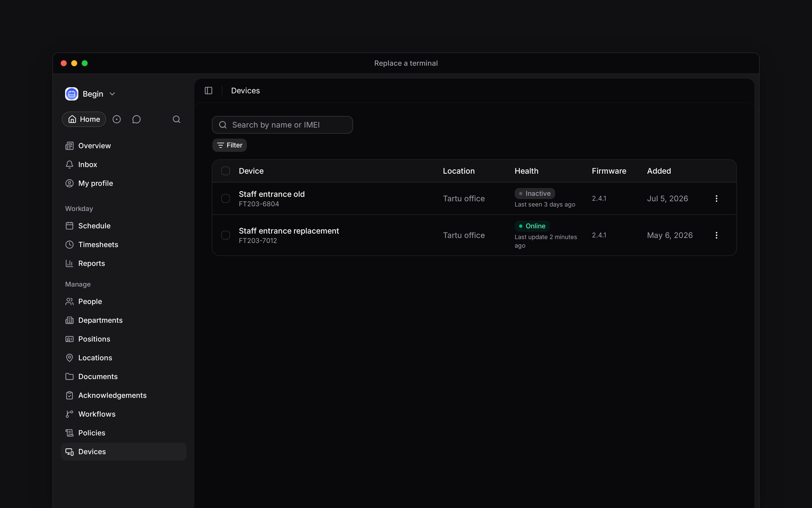Screen dimensions: 812x508
Task: Open the Staff entrance old device
Action: pyautogui.click(x=272, y=194)
